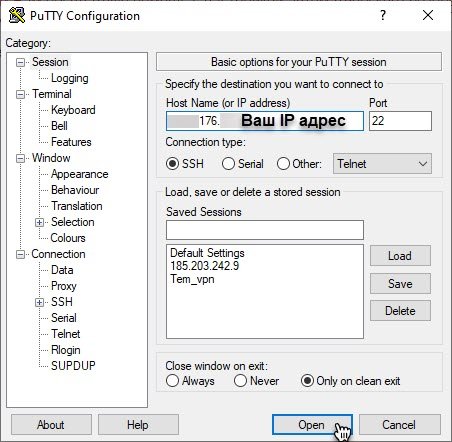Expand the Selection tree node
This screenshot has width=452, height=442.
(x=39, y=222)
